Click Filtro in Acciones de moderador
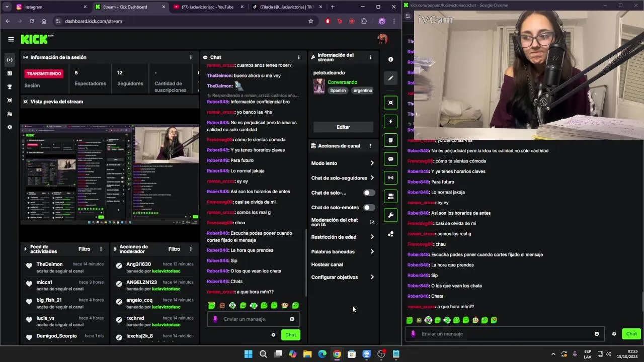 (174, 249)
